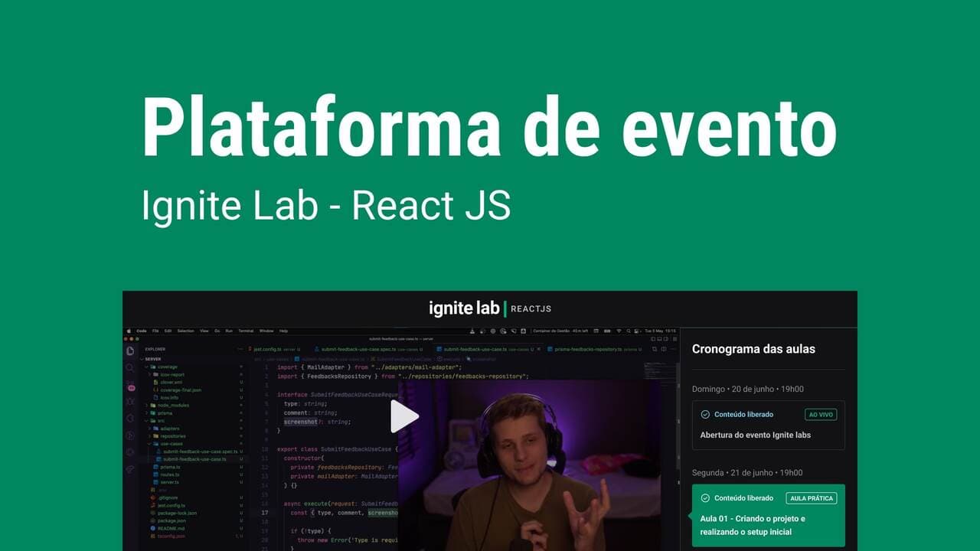Image resolution: width=980 pixels, height=551 pixels.
Task: Click the TypeScript file icon beside server.ts
Action: click(x=155, y=482)
